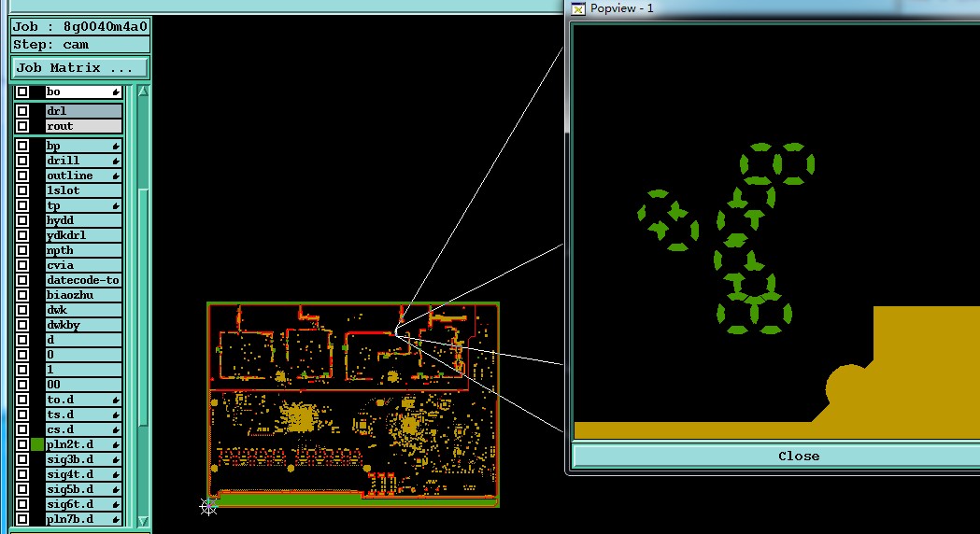Select the 'datecode-to' layer name
This screenshot has height=534, width=980.
tap(83, 280)
